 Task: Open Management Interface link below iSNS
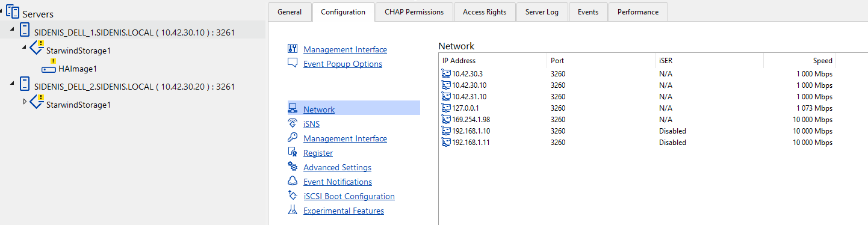point(345,138)
